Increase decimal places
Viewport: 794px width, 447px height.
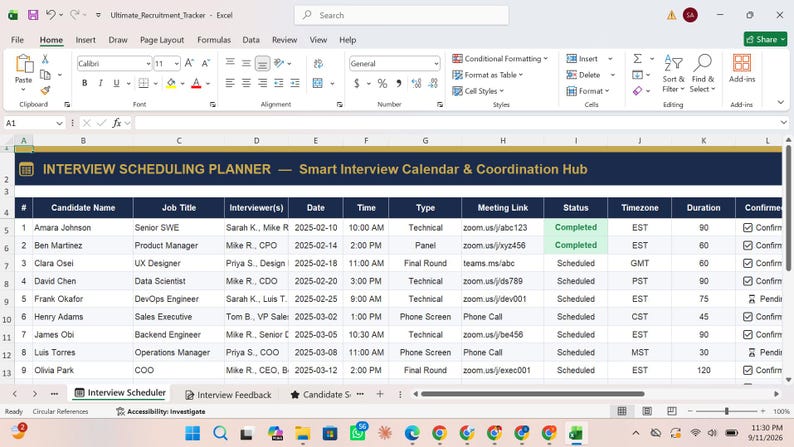pos(416,83)
